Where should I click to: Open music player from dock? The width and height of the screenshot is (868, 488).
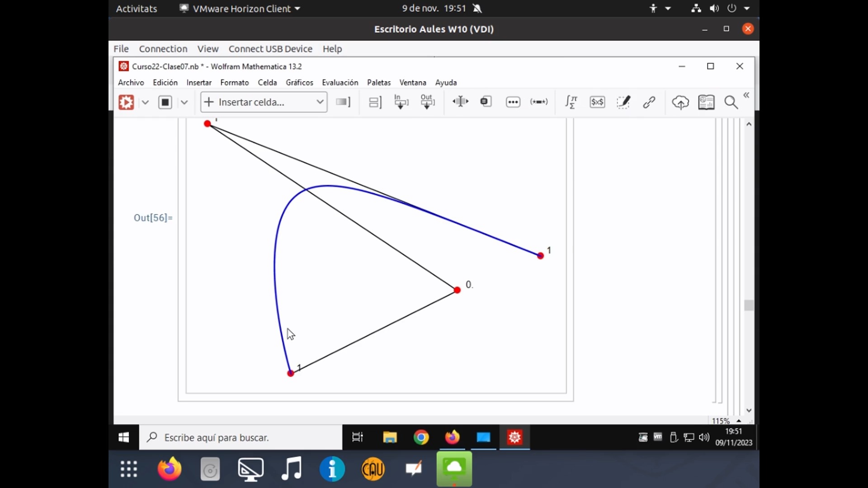click(292, 469)
